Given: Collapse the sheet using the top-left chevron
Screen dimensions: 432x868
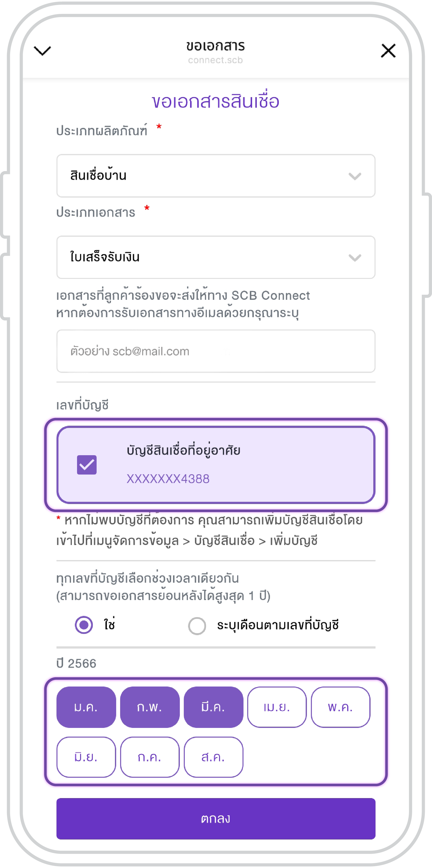Looking at the screenshot, I should (x=42, y=51).
